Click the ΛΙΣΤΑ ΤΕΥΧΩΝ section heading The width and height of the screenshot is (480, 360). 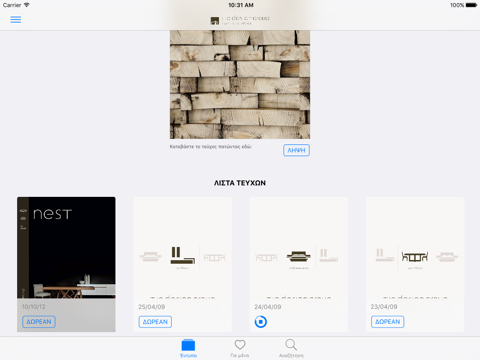(240, 183)
